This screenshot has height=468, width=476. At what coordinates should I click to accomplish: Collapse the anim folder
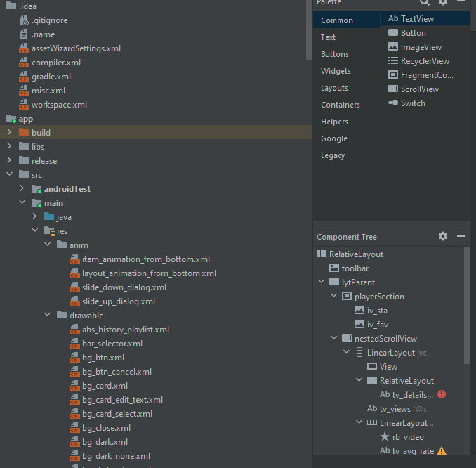click(x=47, y=245)
